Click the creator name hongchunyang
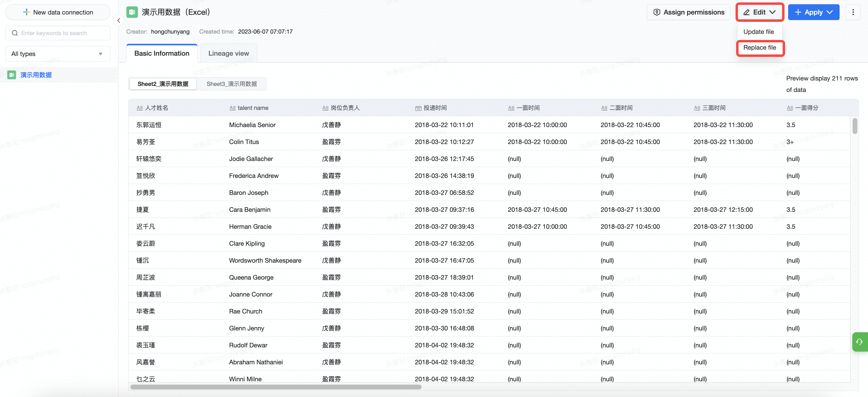Viewport: 868px width, 397px height. tap(170, 32)
